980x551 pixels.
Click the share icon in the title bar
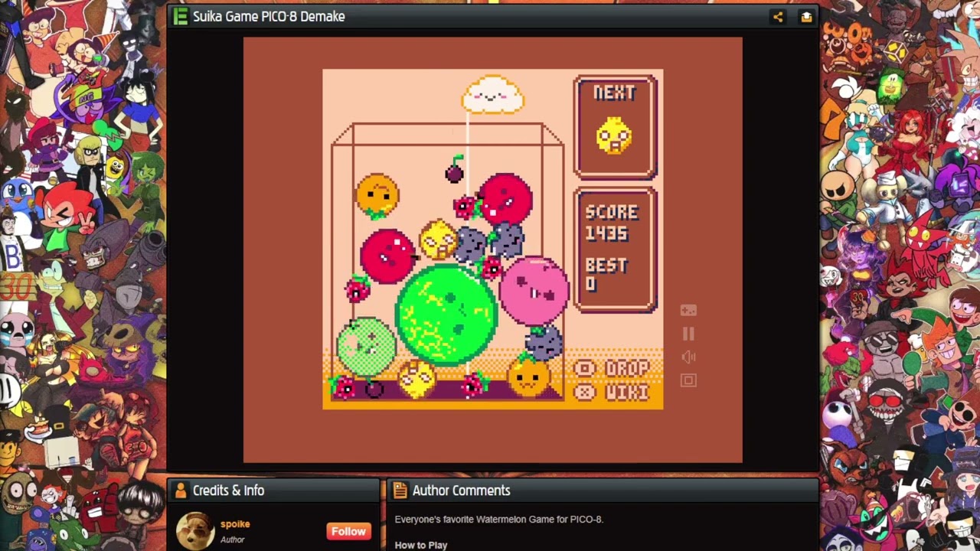tap(778, 16)
